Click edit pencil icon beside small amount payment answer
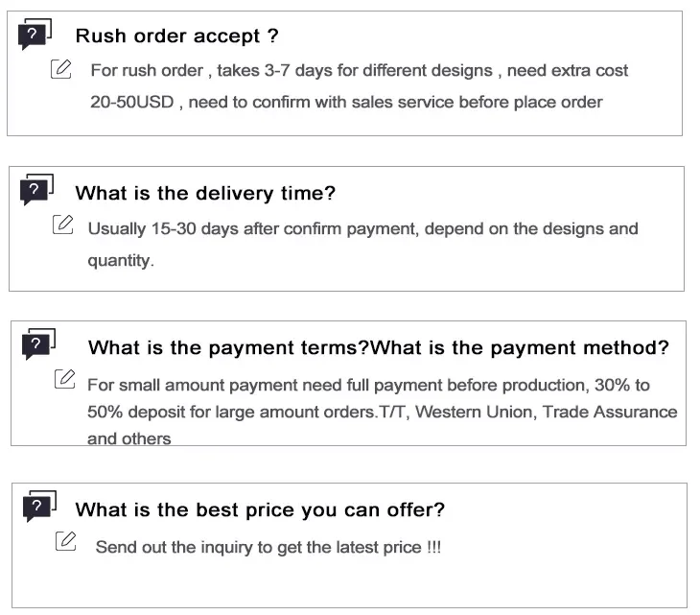Screen dimensions: 700x615 pyautogui.click(x=65, y=379)
